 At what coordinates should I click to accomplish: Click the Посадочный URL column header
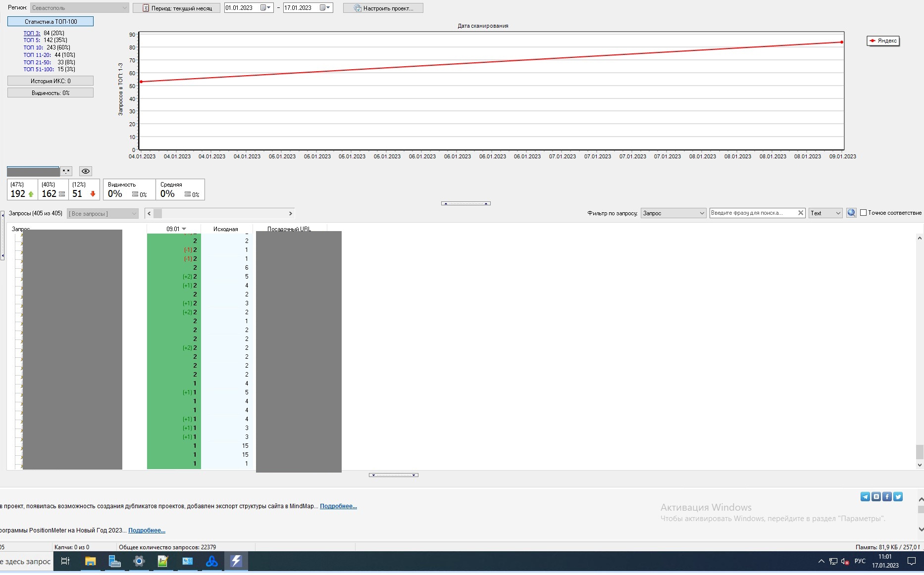[x=289, y=229]
